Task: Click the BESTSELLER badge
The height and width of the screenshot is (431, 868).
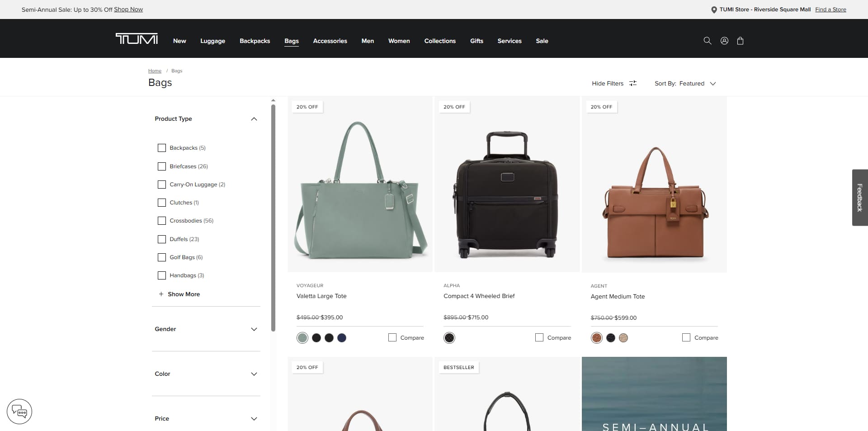Action: pyautogui.click(x=459, y=367)
